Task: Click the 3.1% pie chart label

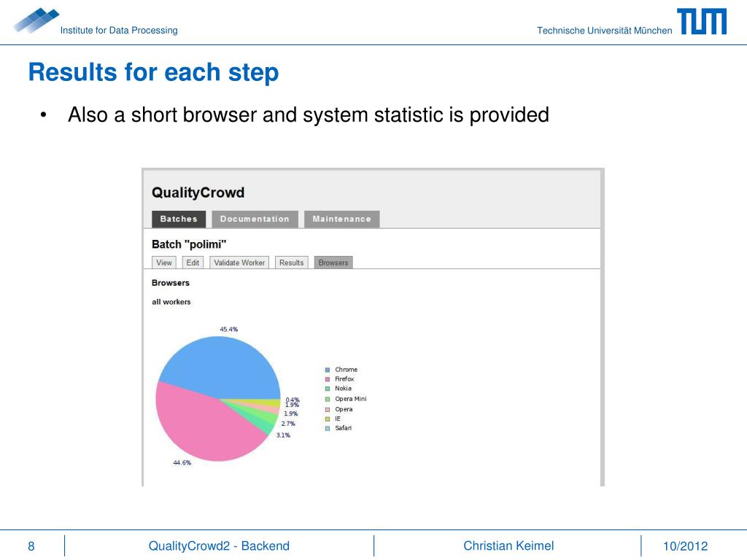Action: [283, 435]
